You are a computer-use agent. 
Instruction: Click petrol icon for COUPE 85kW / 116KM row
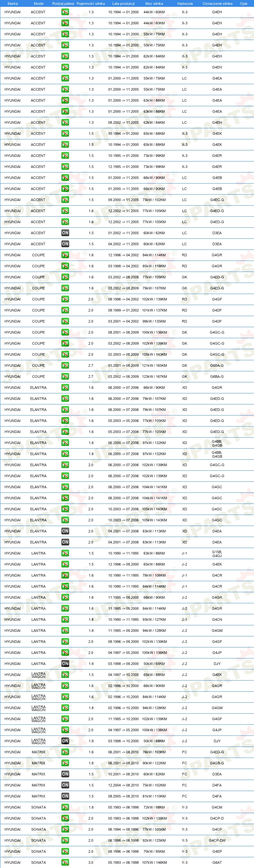point(65,266)
